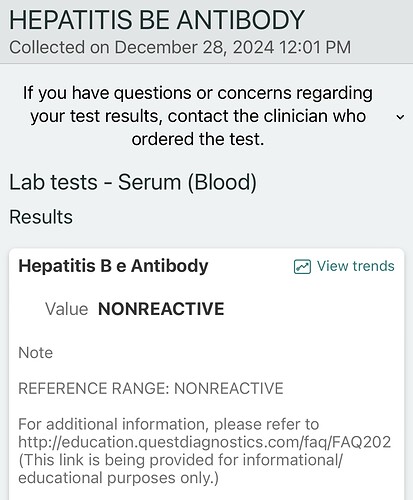This screenshot has height=500, width=413.
Task: Click the text 'Serum (Blood)'
Action: point(187,182)
